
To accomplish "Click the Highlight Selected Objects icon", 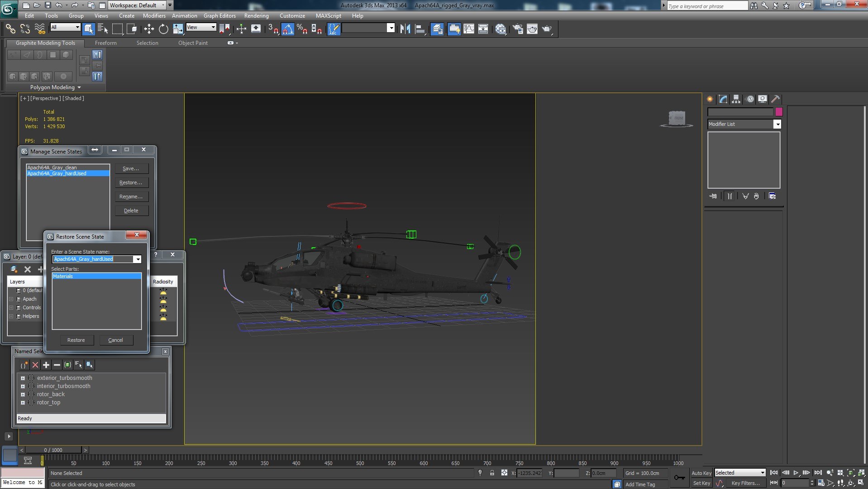I will [89, 365].
